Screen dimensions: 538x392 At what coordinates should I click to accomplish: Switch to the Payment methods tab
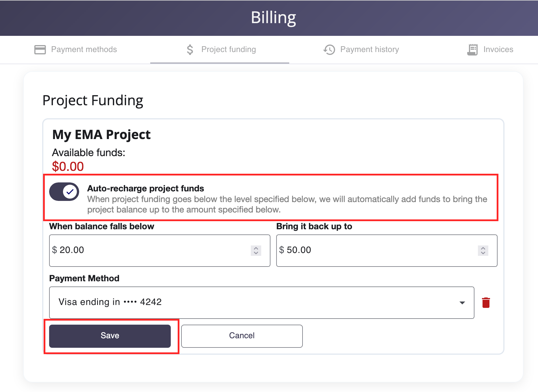click(x=84, y=50)
